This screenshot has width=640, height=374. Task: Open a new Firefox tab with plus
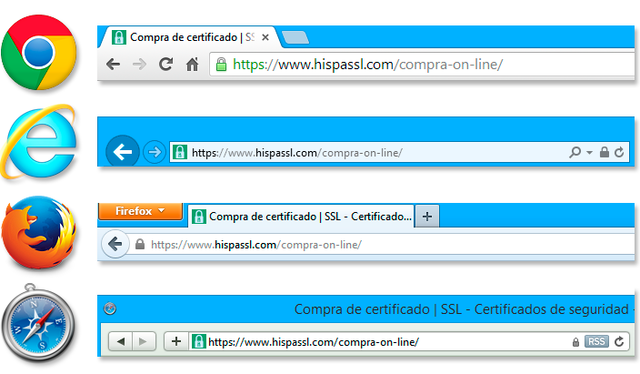[x=427, y=216]
